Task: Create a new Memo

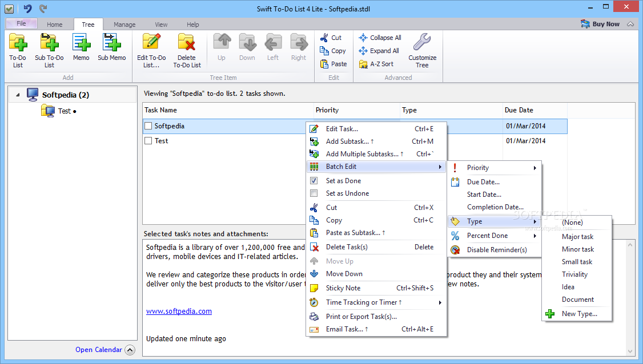Action: 81,47
